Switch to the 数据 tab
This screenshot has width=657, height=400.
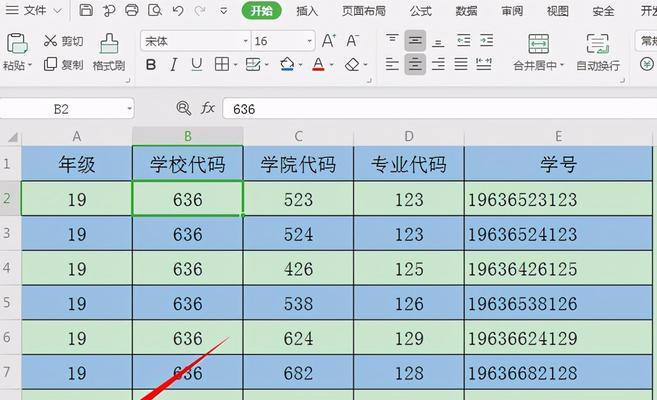(x=466, y=10)
